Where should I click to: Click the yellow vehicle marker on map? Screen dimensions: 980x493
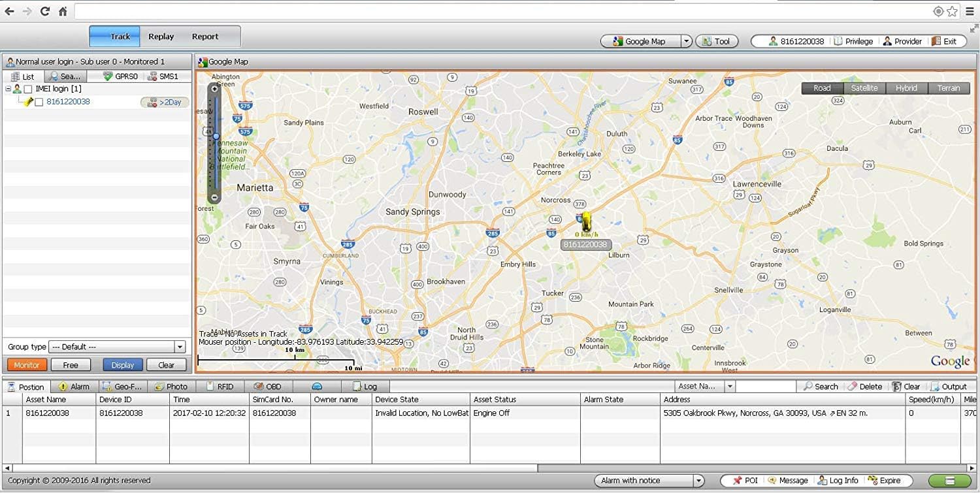tap(586, 222)
